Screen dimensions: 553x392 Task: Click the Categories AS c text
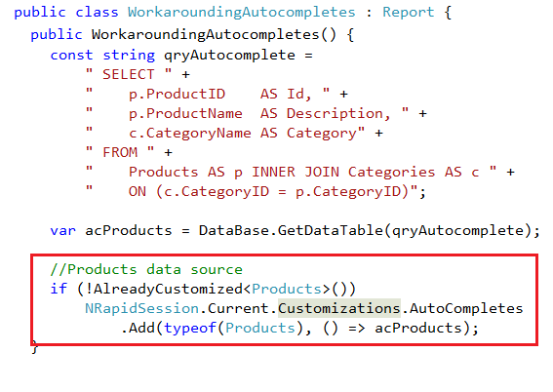[x=414, y=172]
